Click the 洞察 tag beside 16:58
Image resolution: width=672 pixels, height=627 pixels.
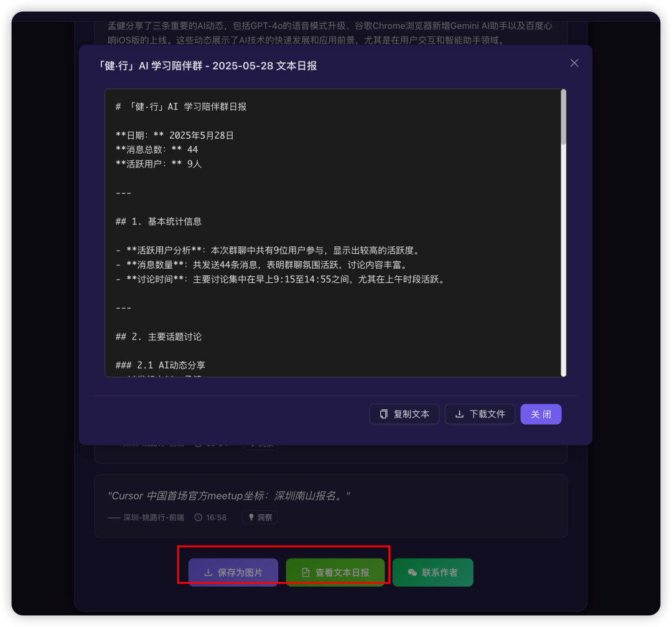tap(260, 518)
